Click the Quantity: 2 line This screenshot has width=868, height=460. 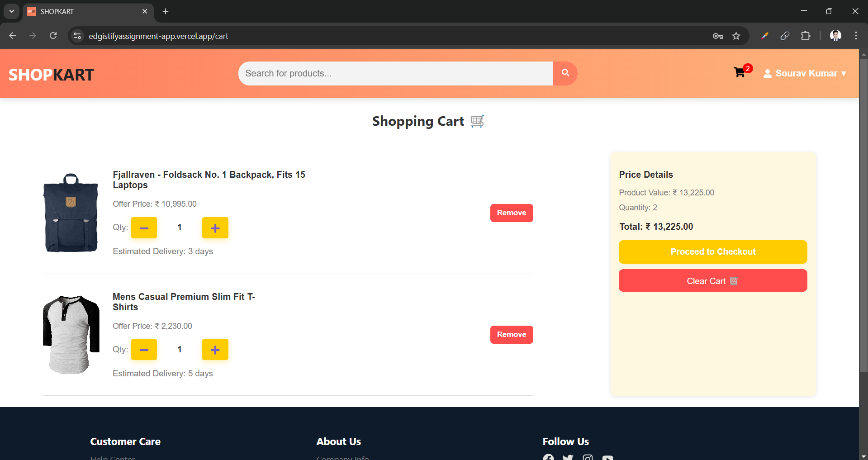[638, 208]
